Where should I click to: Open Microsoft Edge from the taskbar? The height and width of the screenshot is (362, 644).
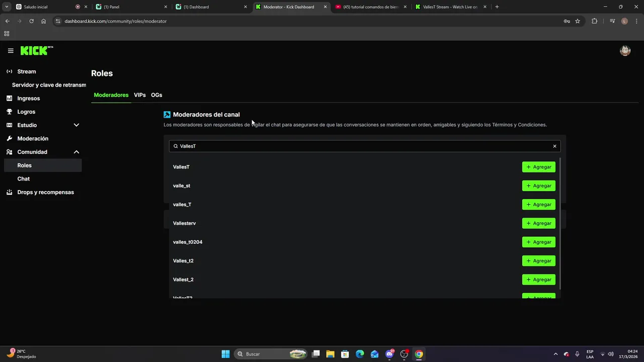pyautogui.click(x=360, y=354)
